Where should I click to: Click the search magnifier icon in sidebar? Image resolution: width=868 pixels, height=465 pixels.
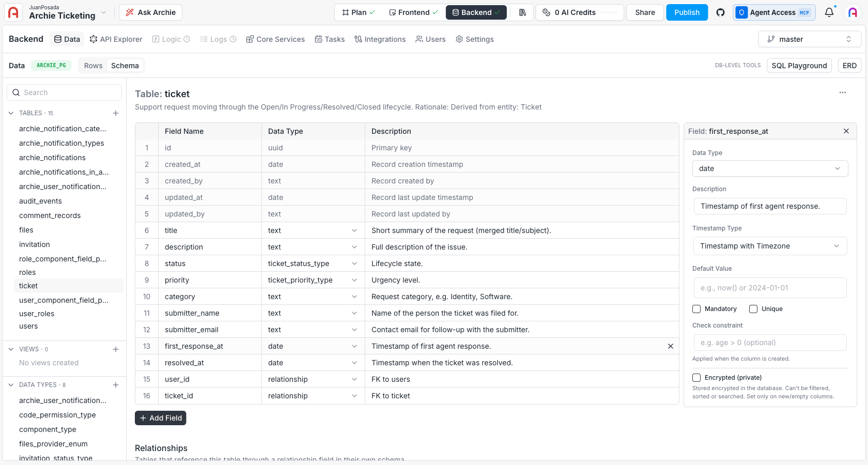pyautogui.click(x=16, y=92)
